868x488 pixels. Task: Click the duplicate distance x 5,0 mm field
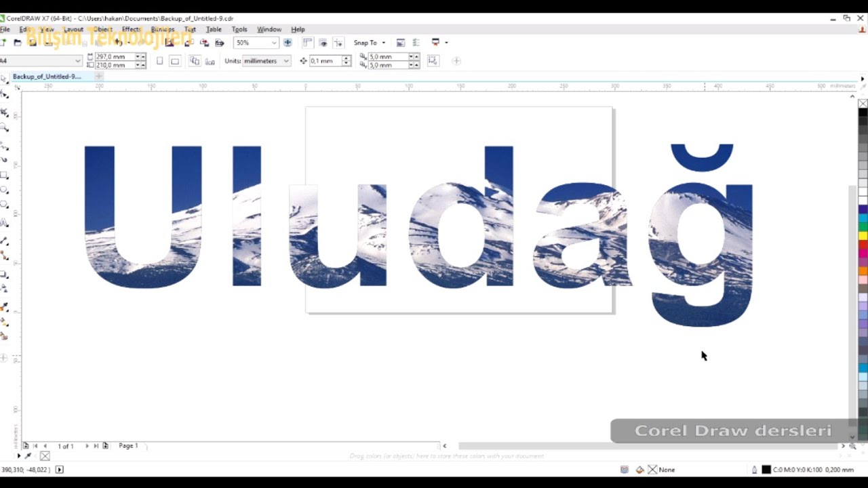coord(389,57)
